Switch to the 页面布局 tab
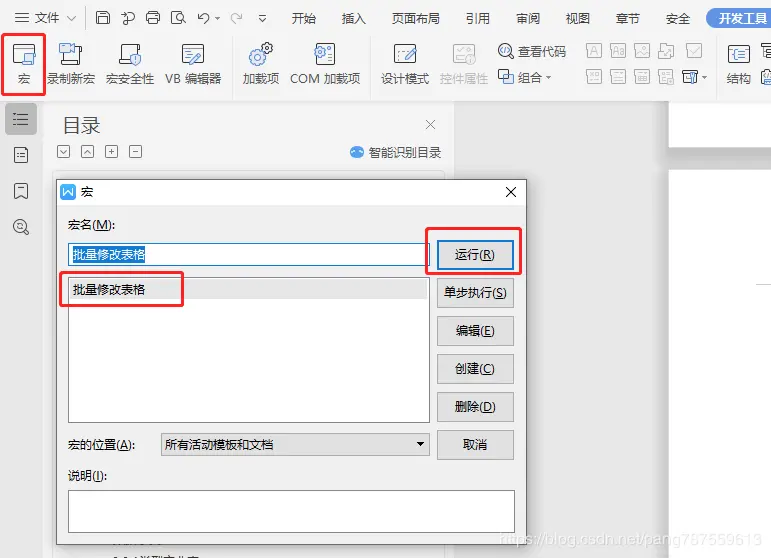Image resolution: width=771 pixels, height=558 pixels. [415, 18]
